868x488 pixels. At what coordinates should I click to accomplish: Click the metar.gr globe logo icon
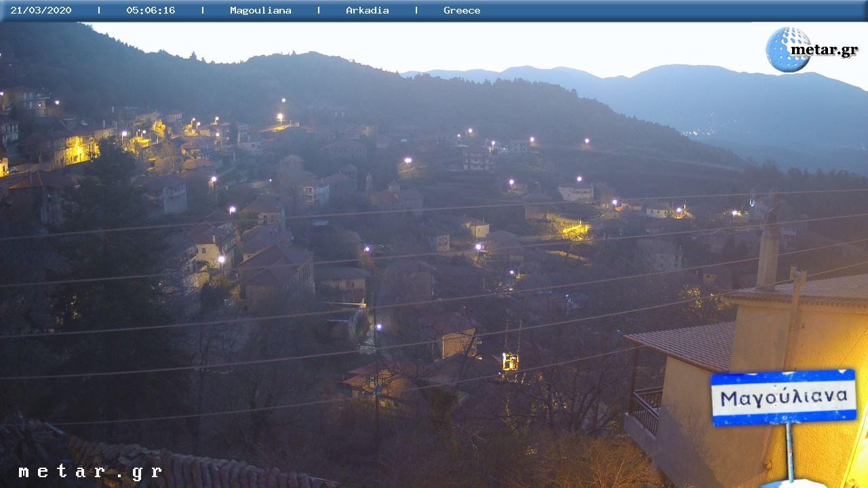point(788,49)
